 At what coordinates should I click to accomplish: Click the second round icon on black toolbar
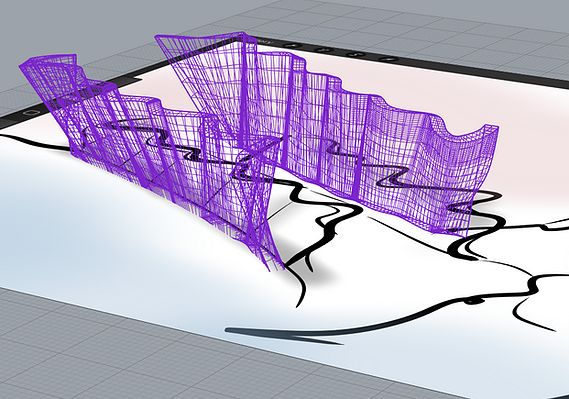pos(323,50)
